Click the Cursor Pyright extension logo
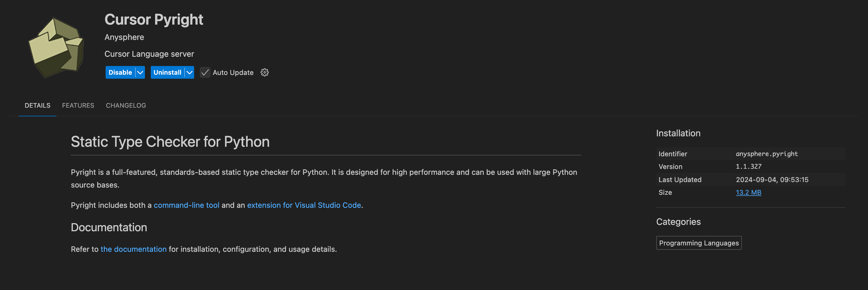The height and width of the screenshot is (290, 868). [x=56, y=47]
